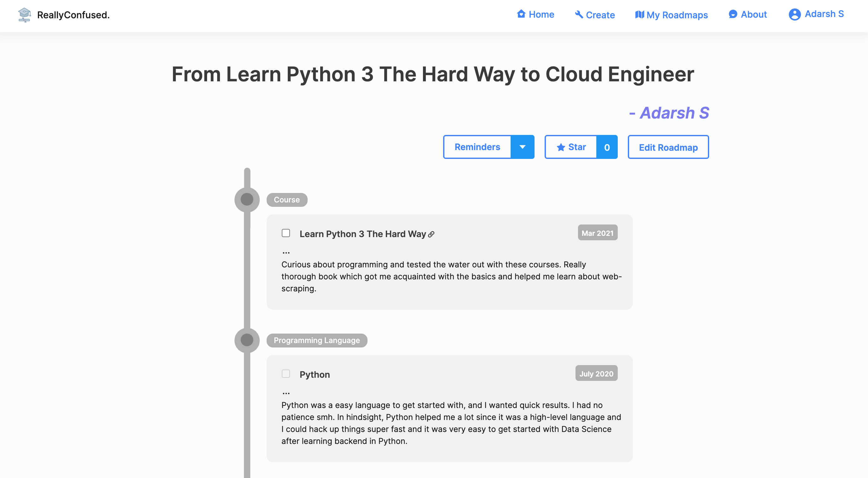Expand ellipsis under Learn Python 3 entry

286,252
